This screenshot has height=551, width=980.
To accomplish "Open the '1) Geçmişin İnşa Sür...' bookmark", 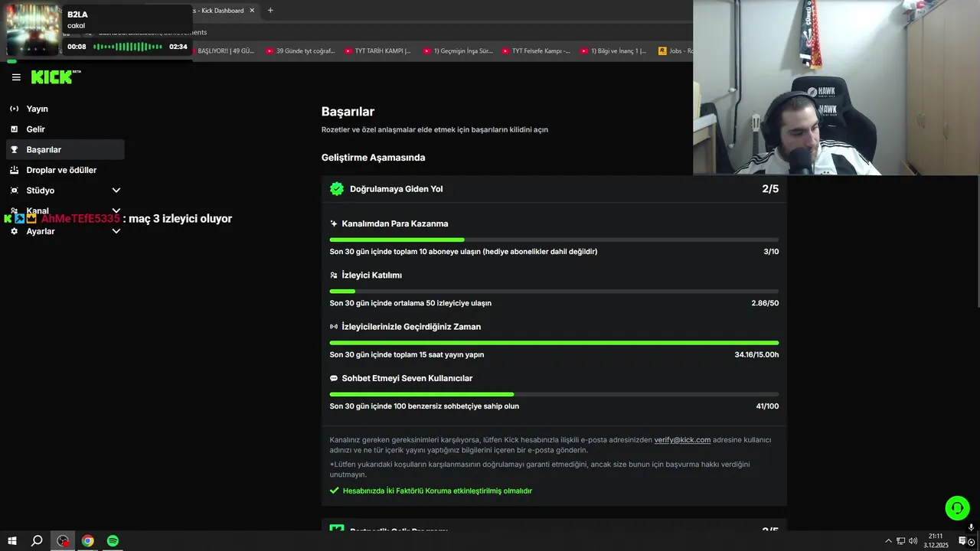I will tap(457, 51).
